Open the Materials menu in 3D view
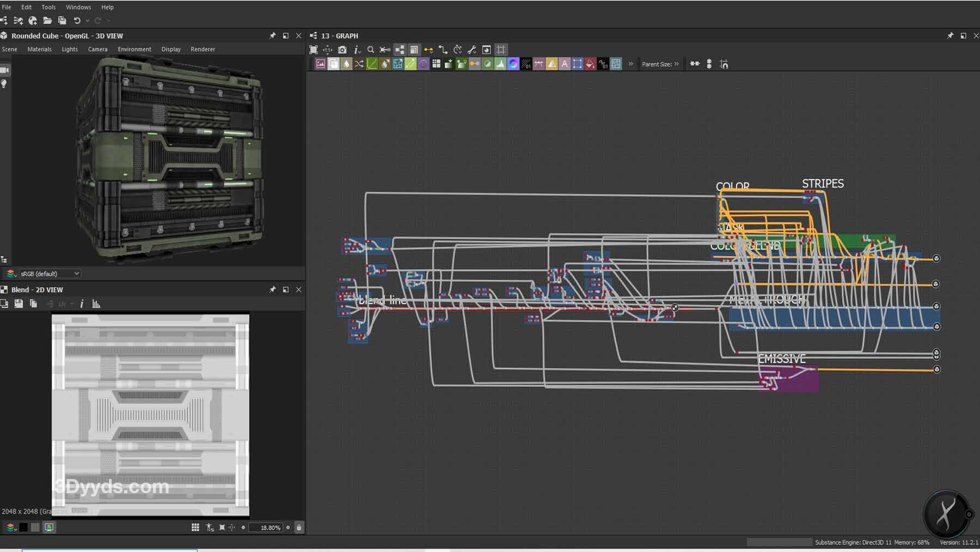980x552 pixels. click(39, 49)
